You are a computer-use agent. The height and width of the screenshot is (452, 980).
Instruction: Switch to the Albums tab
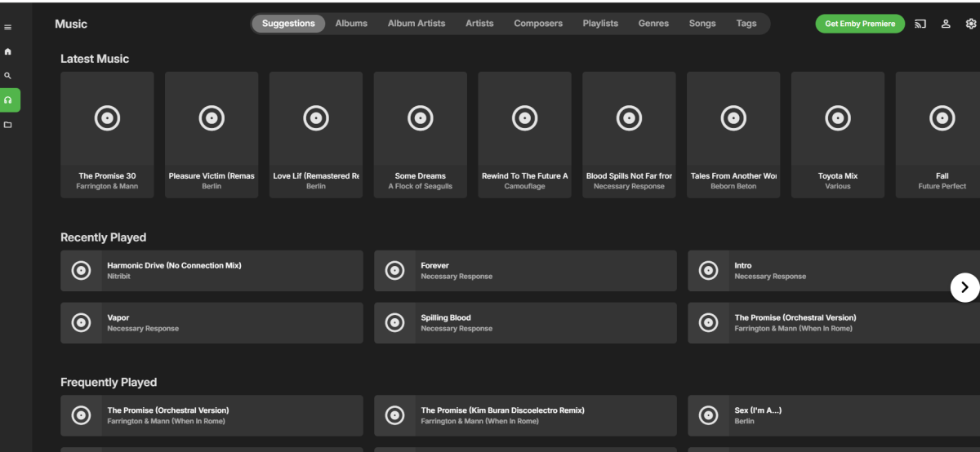(x=351, y=24)
